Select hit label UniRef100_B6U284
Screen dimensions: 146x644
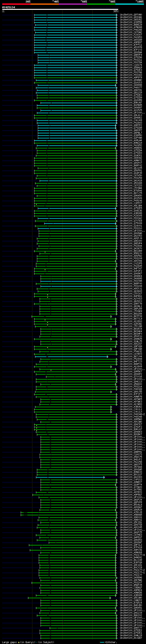pos(131,314)
